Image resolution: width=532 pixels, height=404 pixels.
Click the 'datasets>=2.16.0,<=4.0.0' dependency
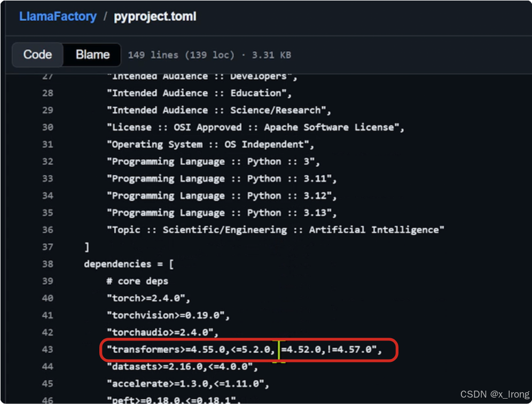[182, 367]
